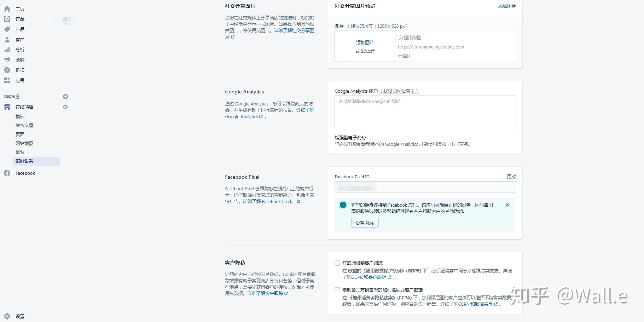Click the Facebook logo icon in sidebar
The width and height of the screenshot is (644, 322).
[x=7, y=173]
